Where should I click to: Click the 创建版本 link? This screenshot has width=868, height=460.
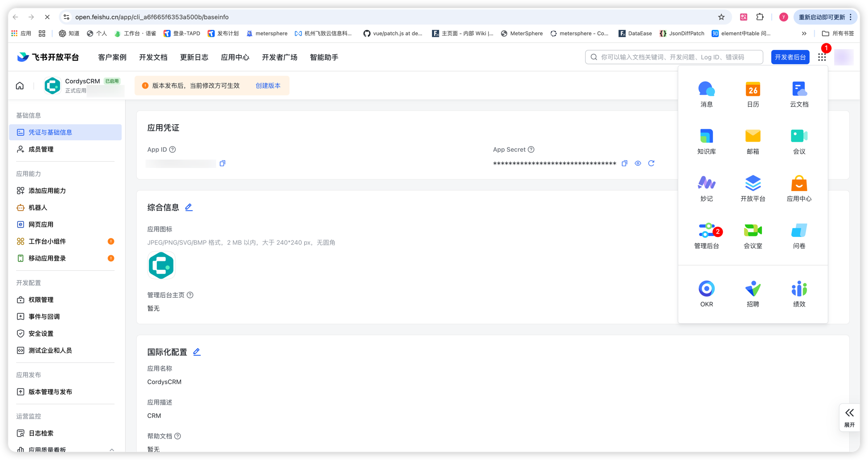click(x=268, y=85)
